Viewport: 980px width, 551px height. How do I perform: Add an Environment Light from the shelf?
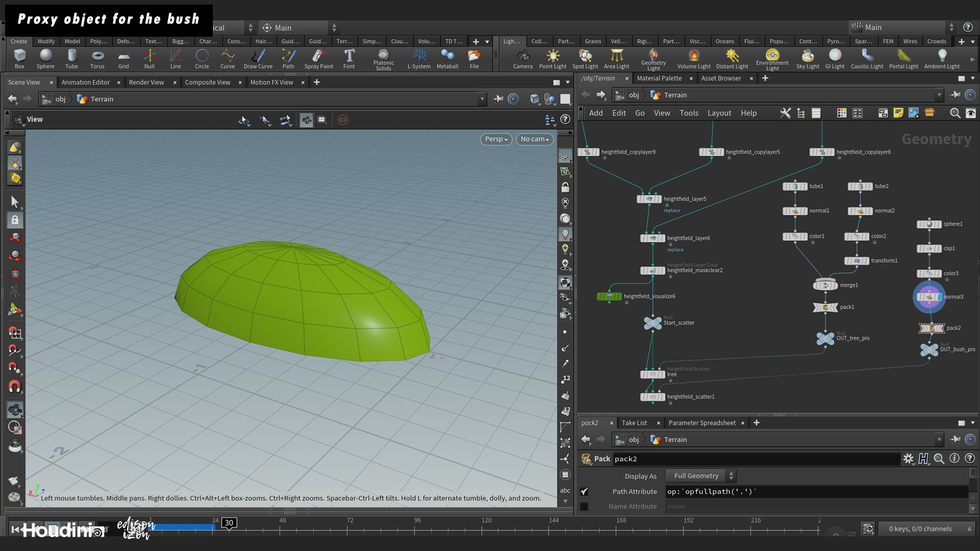click(772, 58)
